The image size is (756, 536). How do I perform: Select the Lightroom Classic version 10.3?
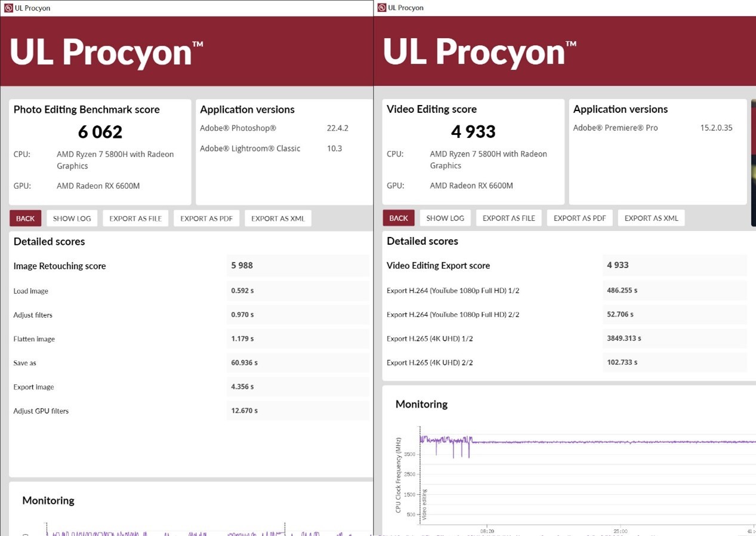(x=335, y=149)
